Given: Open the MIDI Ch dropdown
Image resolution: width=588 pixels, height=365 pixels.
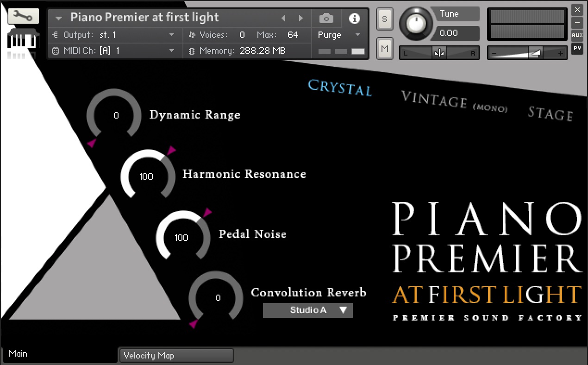Looking at the screenshot, I should click(x=172, y=50).
